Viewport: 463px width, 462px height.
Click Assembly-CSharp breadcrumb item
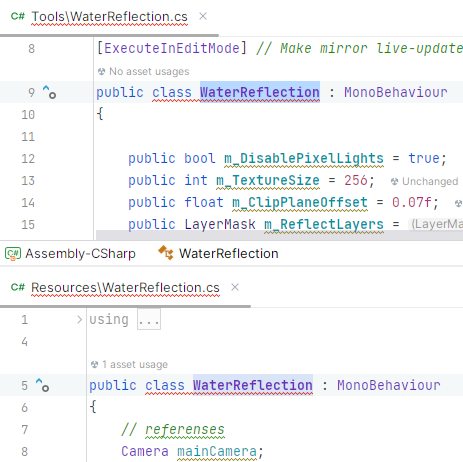point(80,254)
